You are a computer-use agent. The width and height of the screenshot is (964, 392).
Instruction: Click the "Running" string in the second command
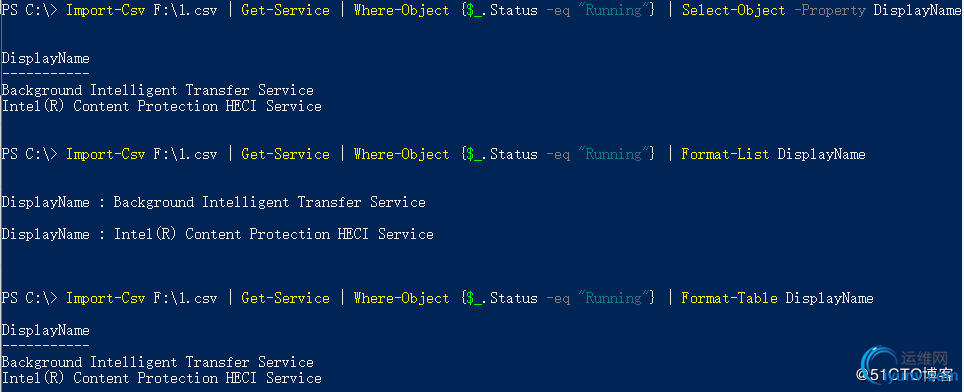click(x=614, y=154)
